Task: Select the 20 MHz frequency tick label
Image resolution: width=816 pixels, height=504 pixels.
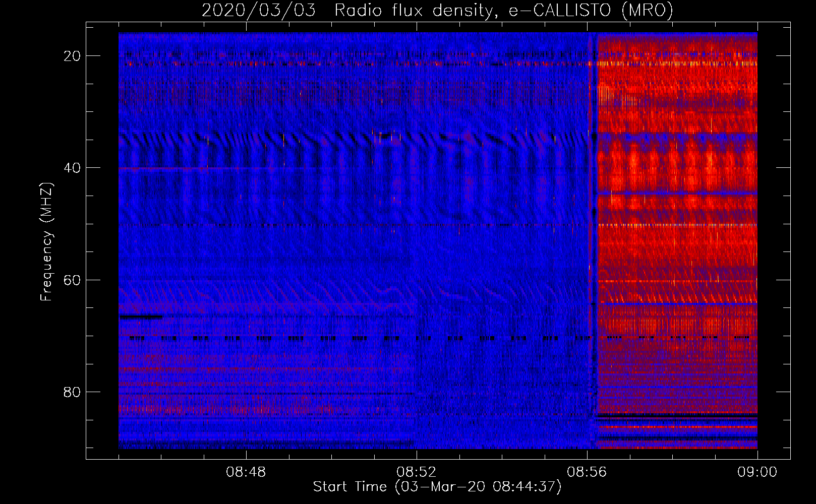Action: click(72, 56)
